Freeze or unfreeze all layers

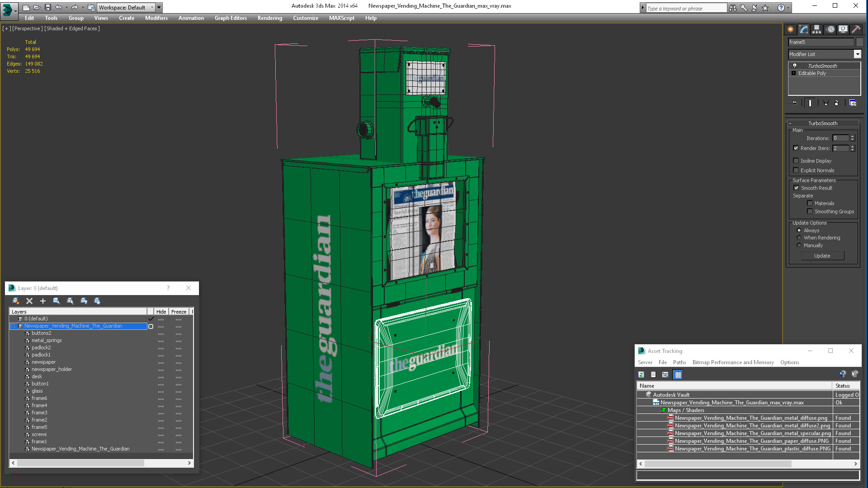click(97, 301)
